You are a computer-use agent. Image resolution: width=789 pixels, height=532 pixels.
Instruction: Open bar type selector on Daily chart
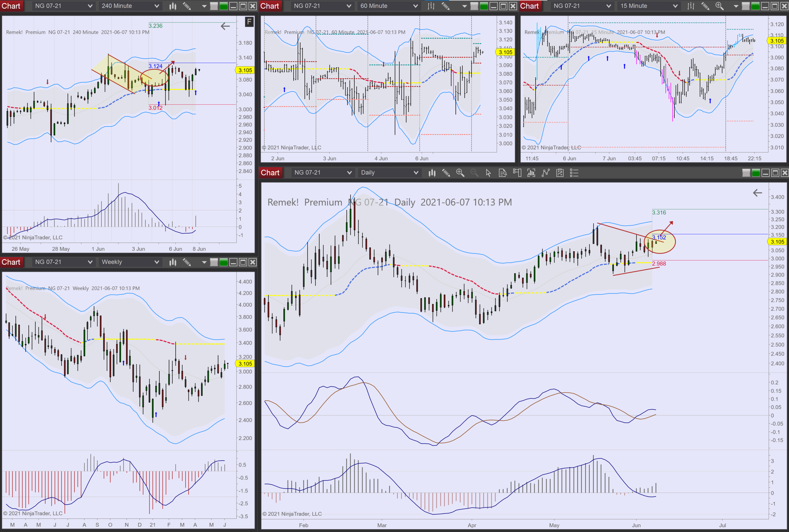click(x=432, y=173)
